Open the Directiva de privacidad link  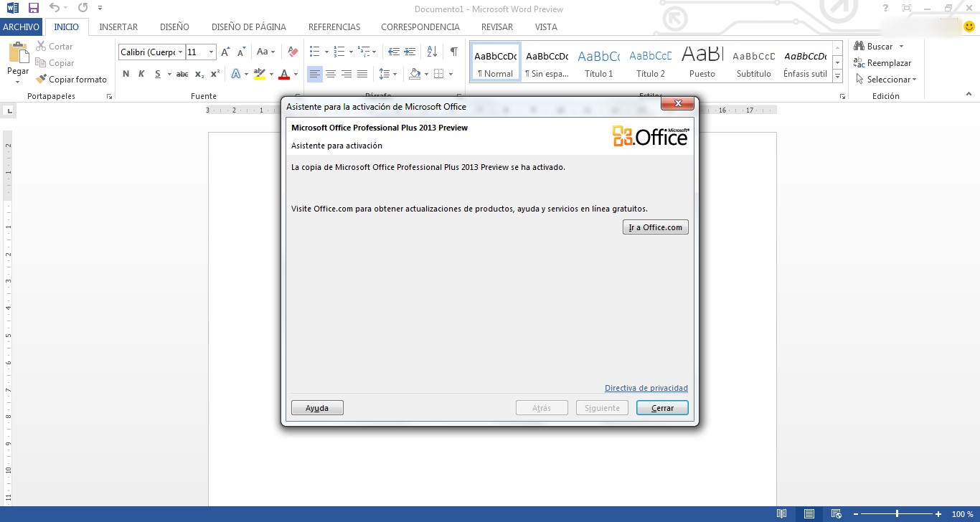646,388
